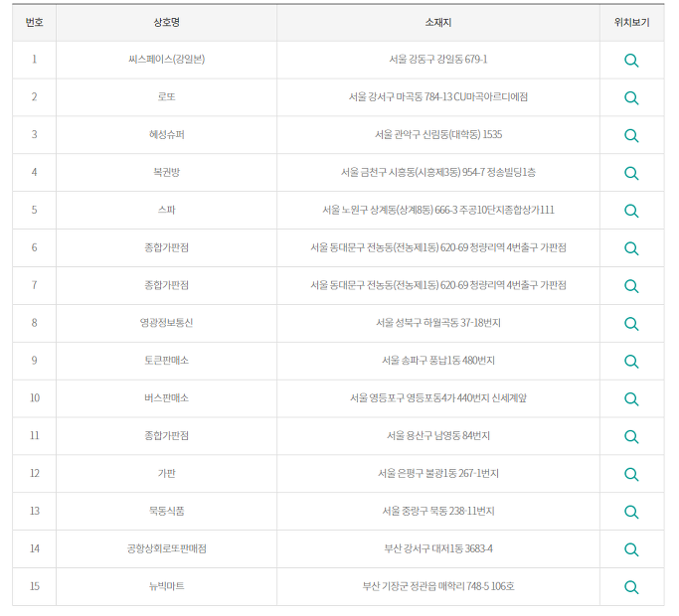This screenshot has width=679, height=616.
Task: Click the 위치보기 column header
Action: 632,23
